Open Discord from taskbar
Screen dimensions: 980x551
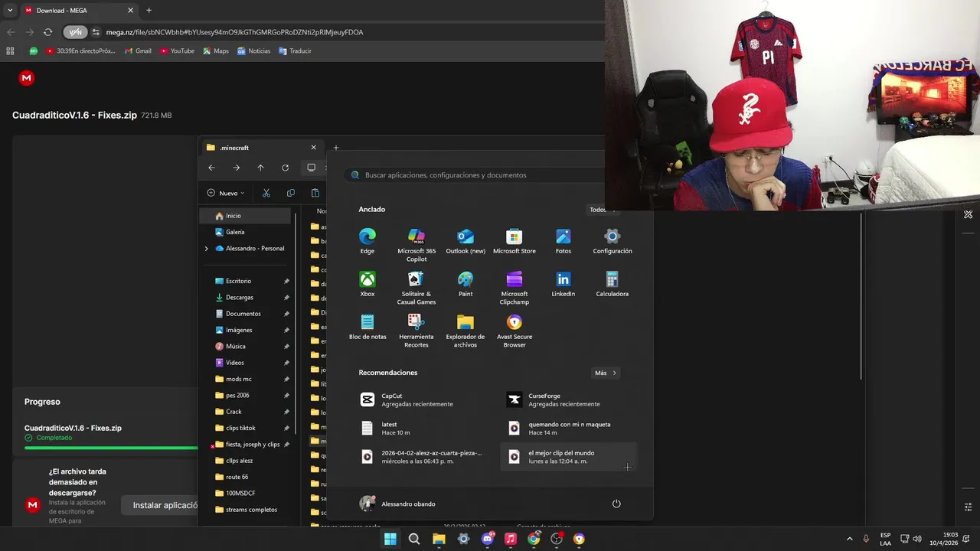pyautogui.click(x=487, y=539)
